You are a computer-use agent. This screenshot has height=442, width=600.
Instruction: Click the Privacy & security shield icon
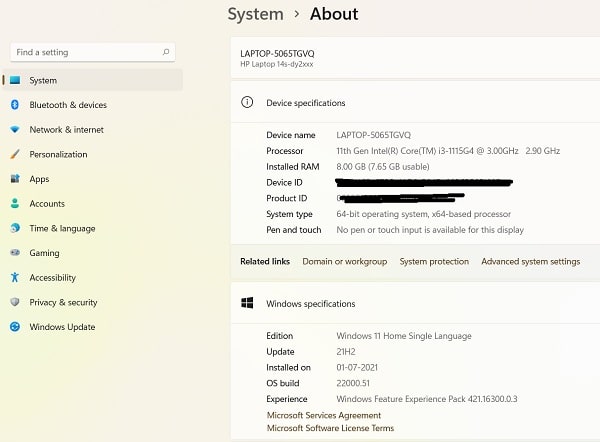point(15,302)
